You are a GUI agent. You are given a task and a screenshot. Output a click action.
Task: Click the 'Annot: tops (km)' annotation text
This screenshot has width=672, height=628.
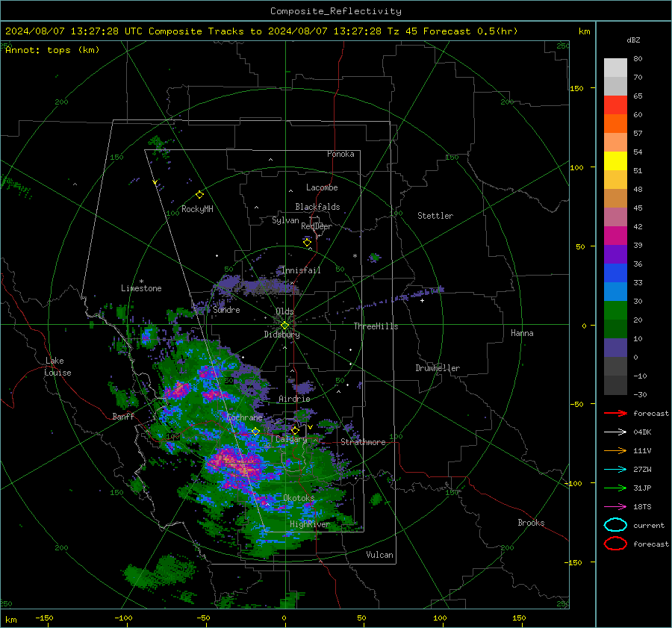[52, 50]
